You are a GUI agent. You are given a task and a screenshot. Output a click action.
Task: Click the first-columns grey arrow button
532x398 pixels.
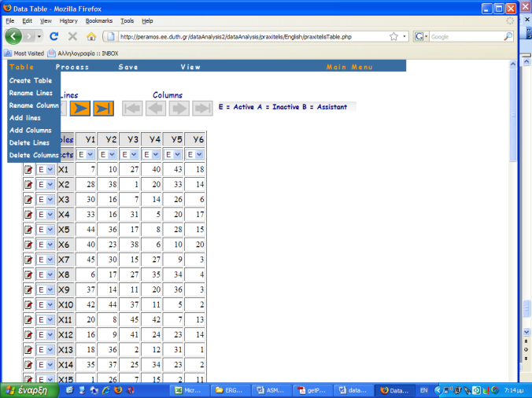[x=132, y=109]
